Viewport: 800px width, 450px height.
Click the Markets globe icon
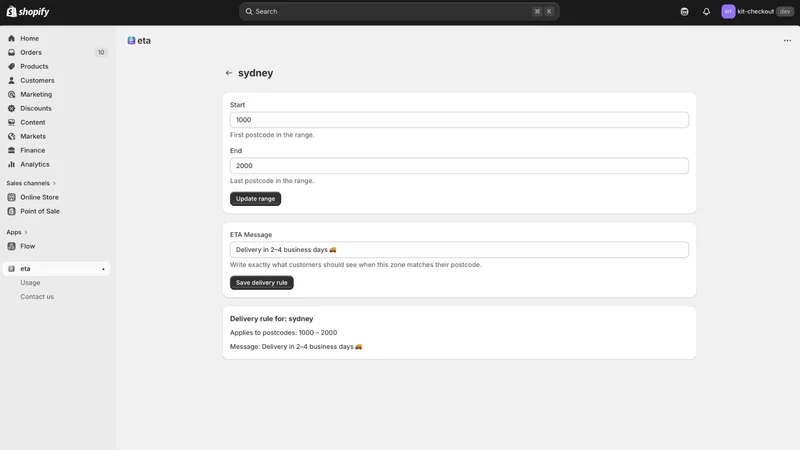click(x=11, y=137)
